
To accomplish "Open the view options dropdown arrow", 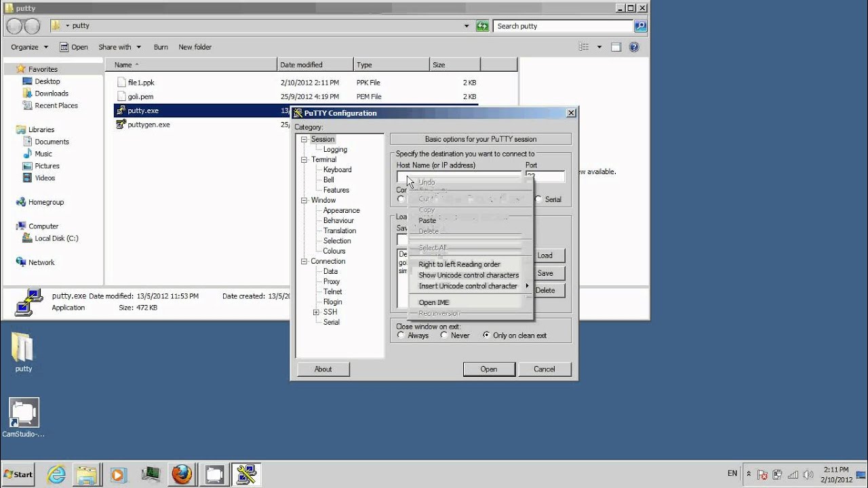I will point(599,47).
